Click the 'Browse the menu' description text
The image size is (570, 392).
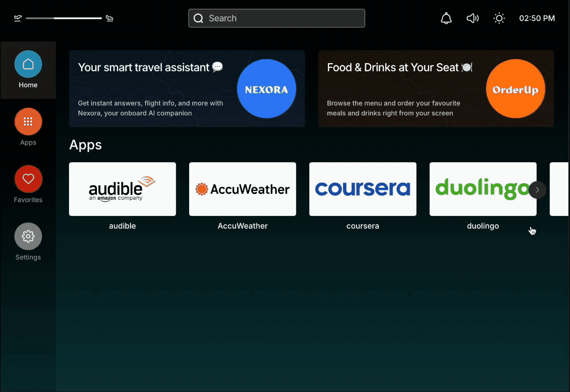[x=394, y=108]
